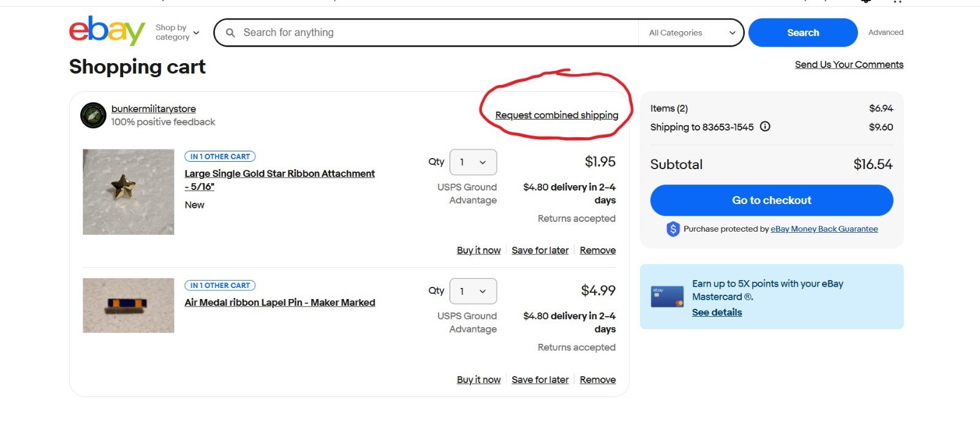This screenshot has height=432, width=980.
Task: Save the Air Medal lapel pin for later
Action: [x=540, y=379]
